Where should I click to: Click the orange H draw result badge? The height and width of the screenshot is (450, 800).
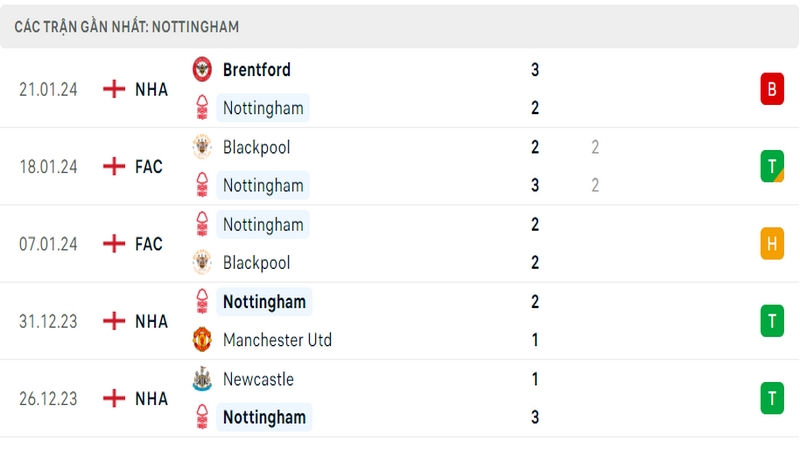coord(772,243)
